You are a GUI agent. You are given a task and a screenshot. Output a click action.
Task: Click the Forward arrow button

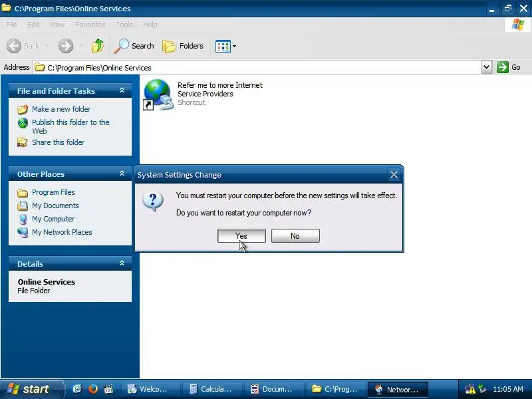(x=66, y=46)
